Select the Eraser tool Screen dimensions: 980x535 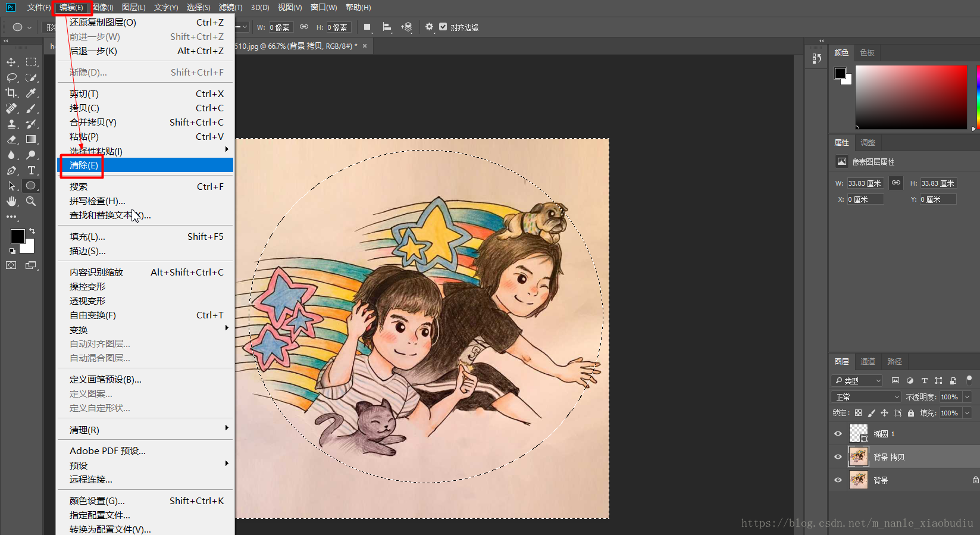[x=11, y=139]
